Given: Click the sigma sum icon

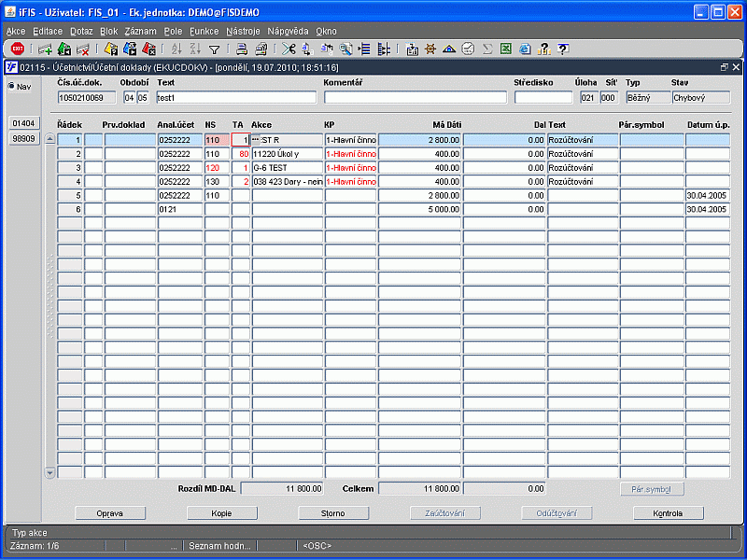Looking at the screenshot, I should point(486,49).
